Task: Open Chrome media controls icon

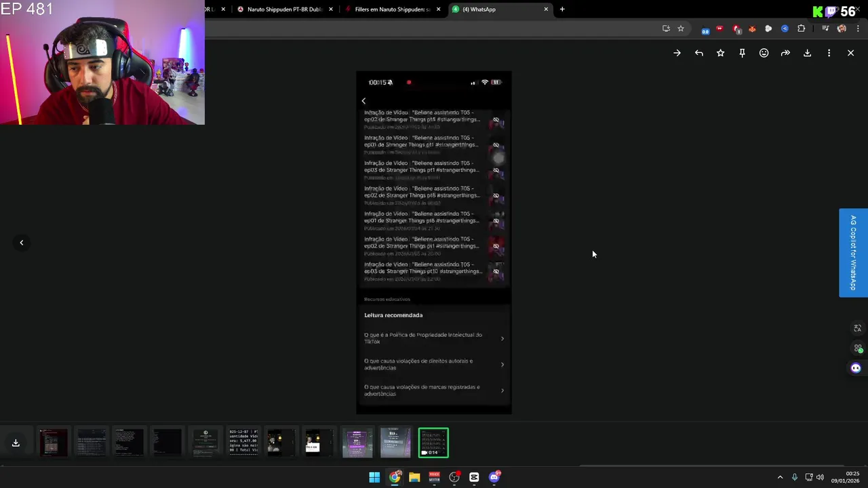Action: point(825,28)
